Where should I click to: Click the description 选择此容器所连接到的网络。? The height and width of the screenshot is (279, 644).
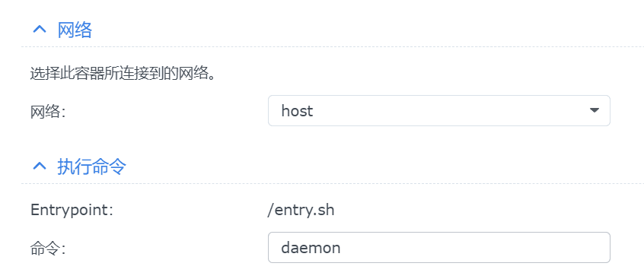tap(123, 75)
